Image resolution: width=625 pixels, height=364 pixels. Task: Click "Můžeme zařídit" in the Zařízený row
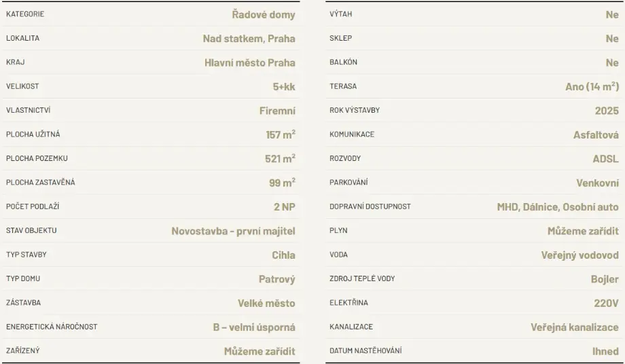260,351
